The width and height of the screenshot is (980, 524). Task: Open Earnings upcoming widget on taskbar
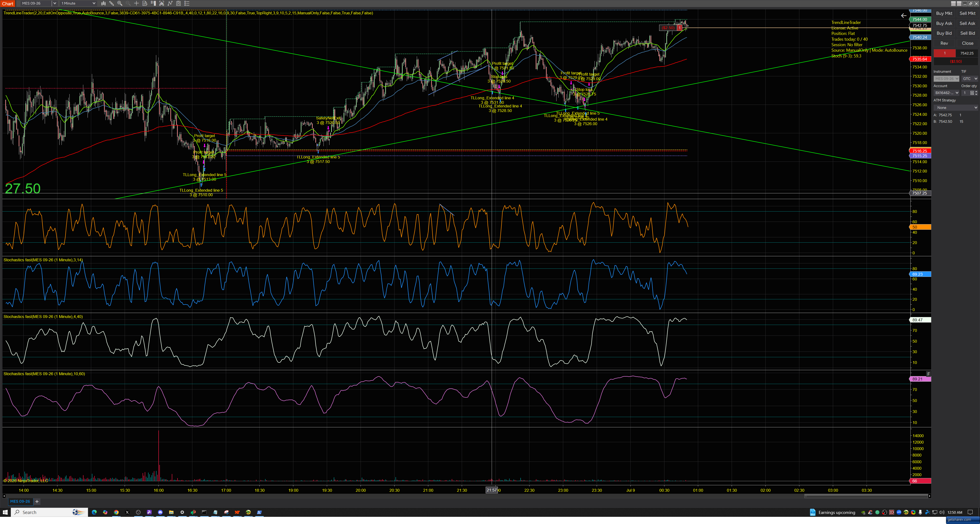coord(832,512)
